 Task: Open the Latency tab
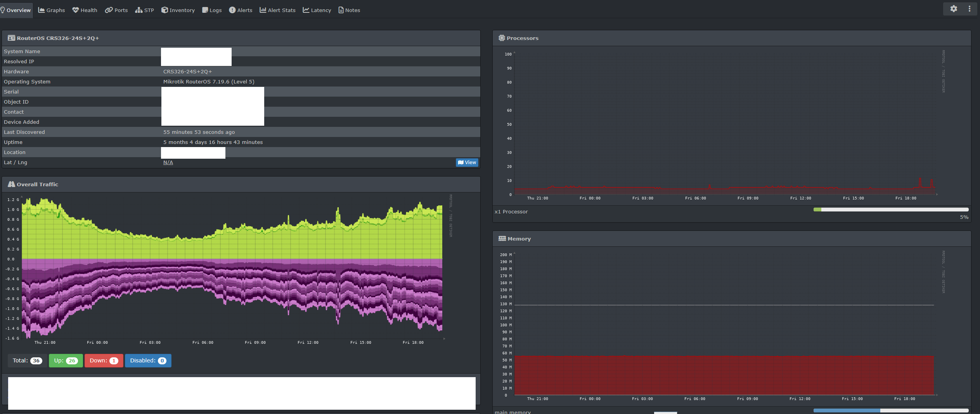click(x=317, y=10)
